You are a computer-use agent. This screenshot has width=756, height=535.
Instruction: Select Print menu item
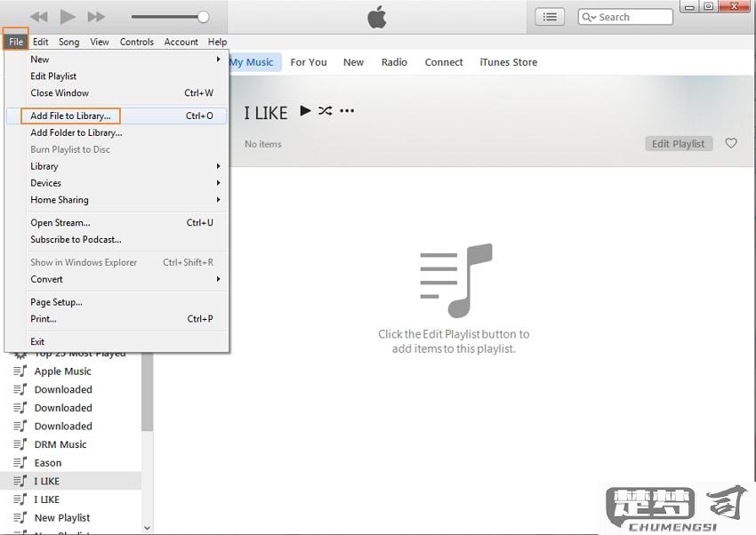(x=117, y=319)
